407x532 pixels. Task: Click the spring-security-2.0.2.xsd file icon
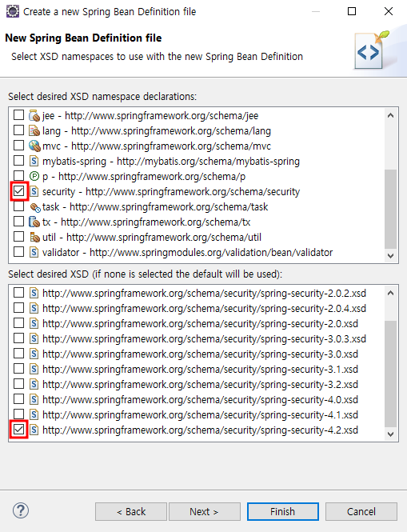pos(34,293)
